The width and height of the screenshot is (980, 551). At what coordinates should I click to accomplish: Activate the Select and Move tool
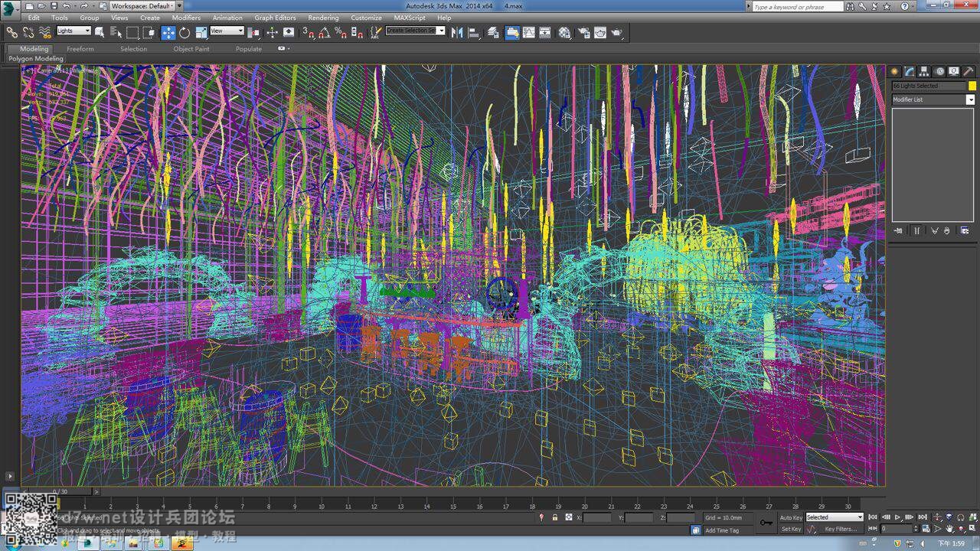click(x=168, y=32)
